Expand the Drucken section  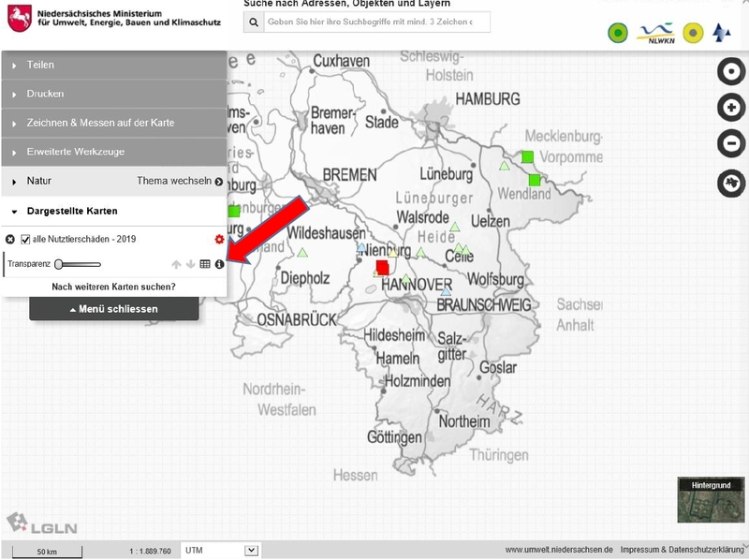pyautogui.click(x=45, y=95)
